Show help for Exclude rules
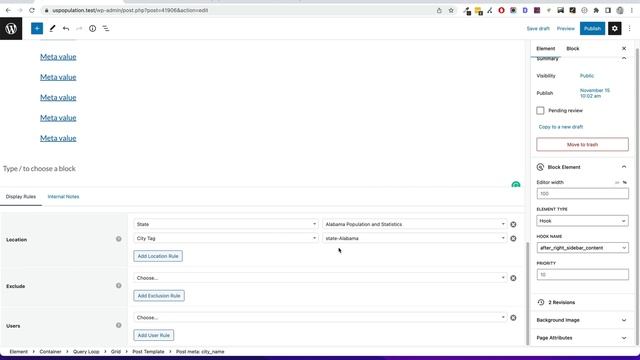This screenshot has height=360, width=640. point(118,286)
